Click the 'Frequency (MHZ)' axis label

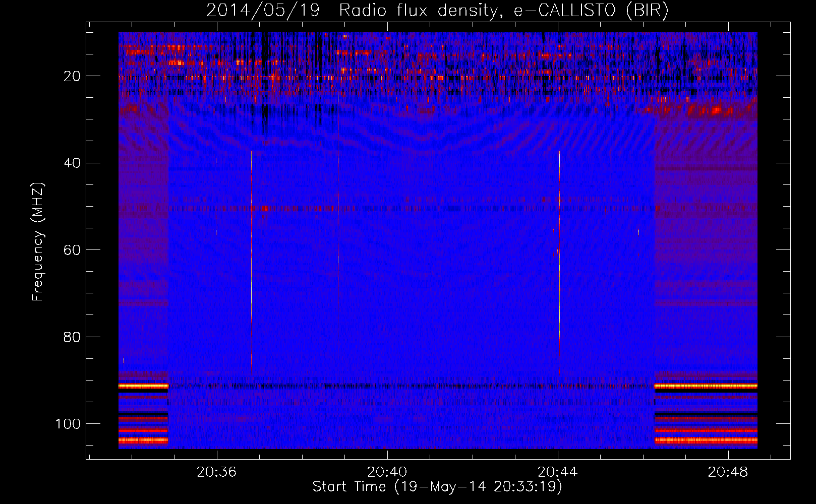(38, 242)
